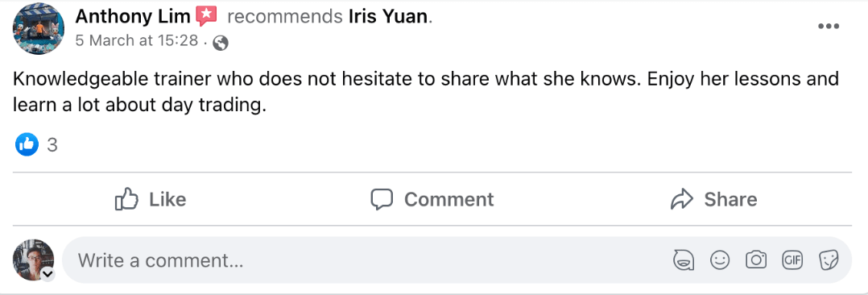Switch commenting profile via avatar arrow
This screenshot has height=295, width=868.
pyautogui.click(x=48, y=274)
